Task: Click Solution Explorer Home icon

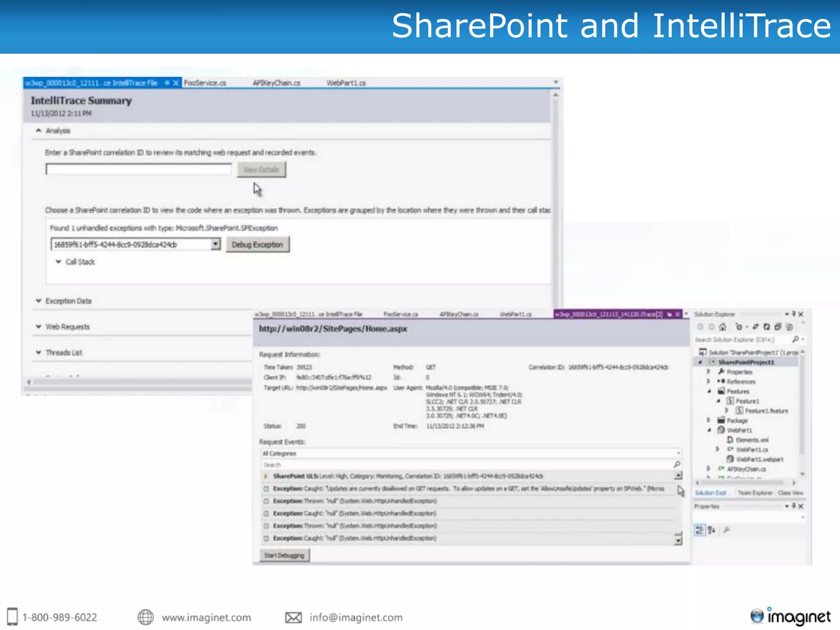Action: [723, 327]
